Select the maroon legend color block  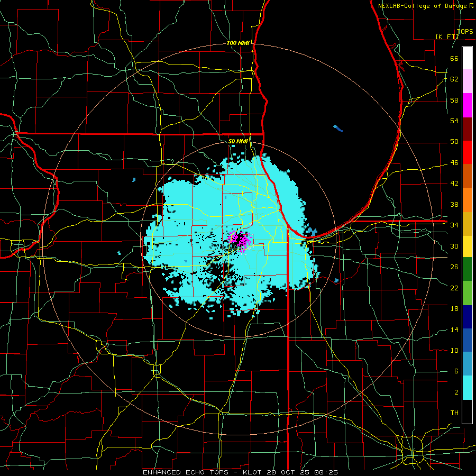click(x=467, y=129)
